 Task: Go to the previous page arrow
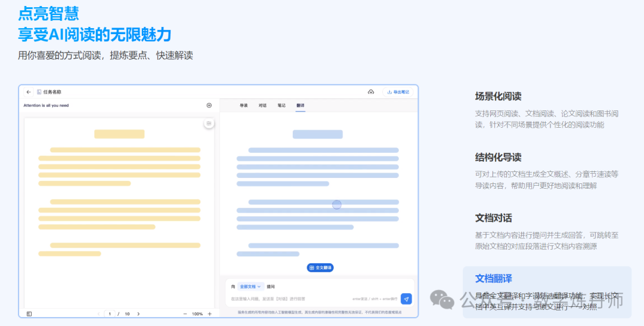tap(98, 313)
